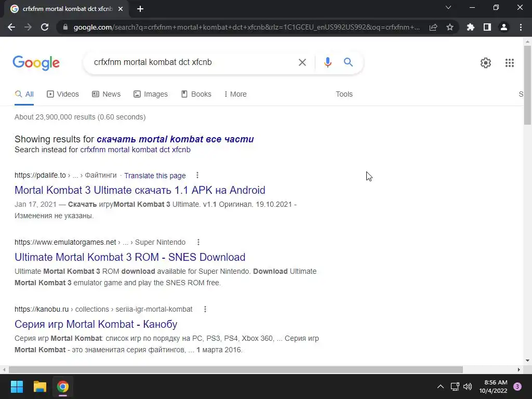The image size is (532, 399).
Task: Bookmark this page with the star
Action: tap(450, 27)
